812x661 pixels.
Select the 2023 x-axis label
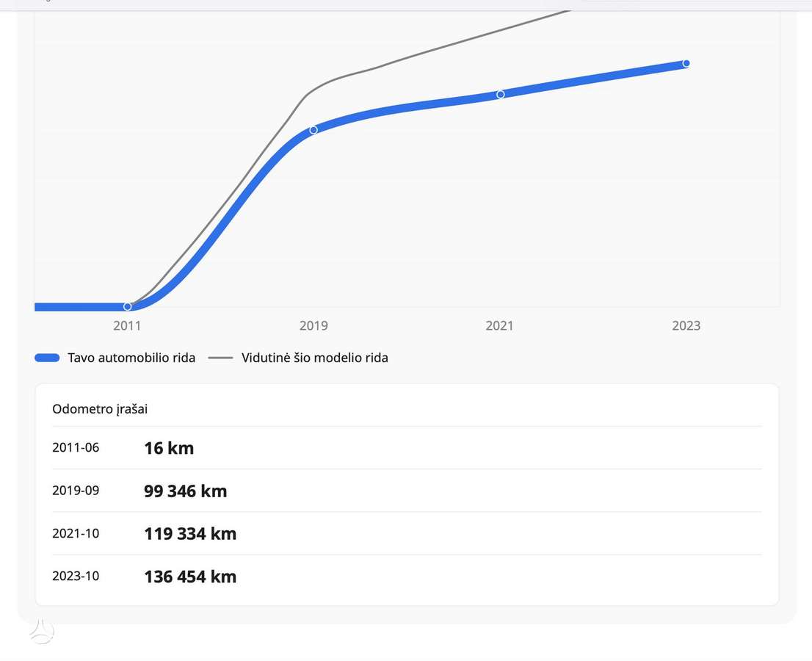tap(686, 326)
